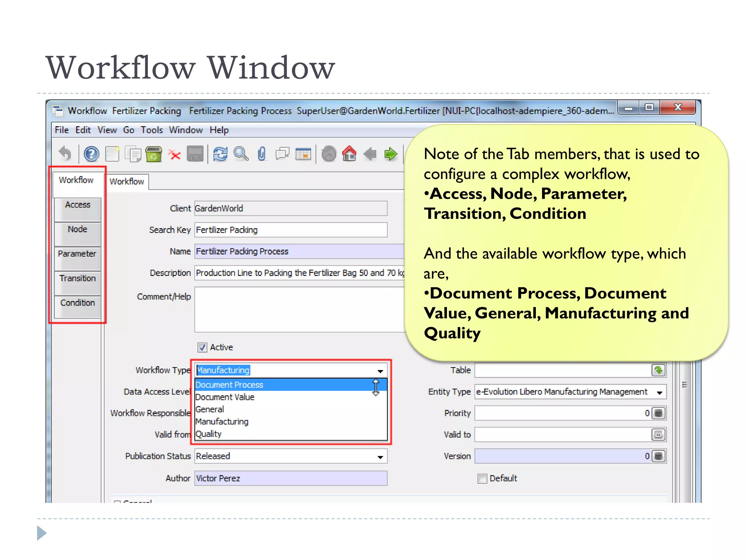747x560 pixels.
Task: Create a new record with New icon
Action: pos(112,154)
